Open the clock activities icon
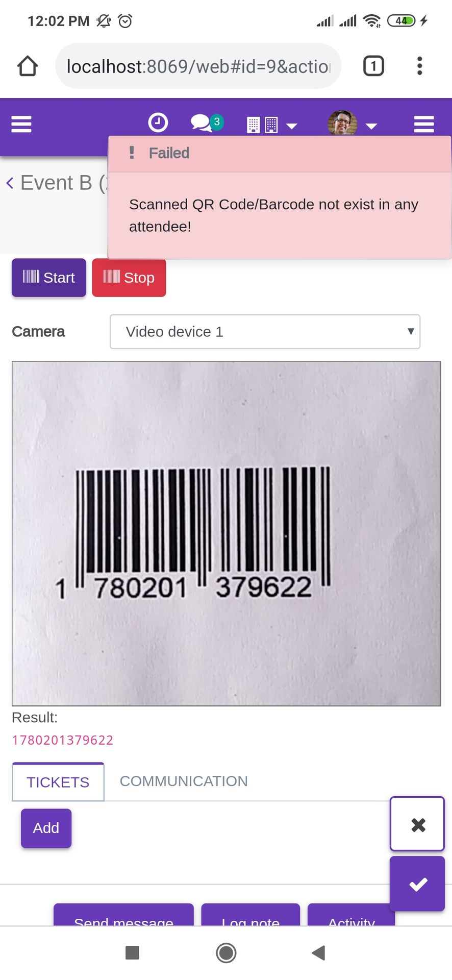 [158, 123]
